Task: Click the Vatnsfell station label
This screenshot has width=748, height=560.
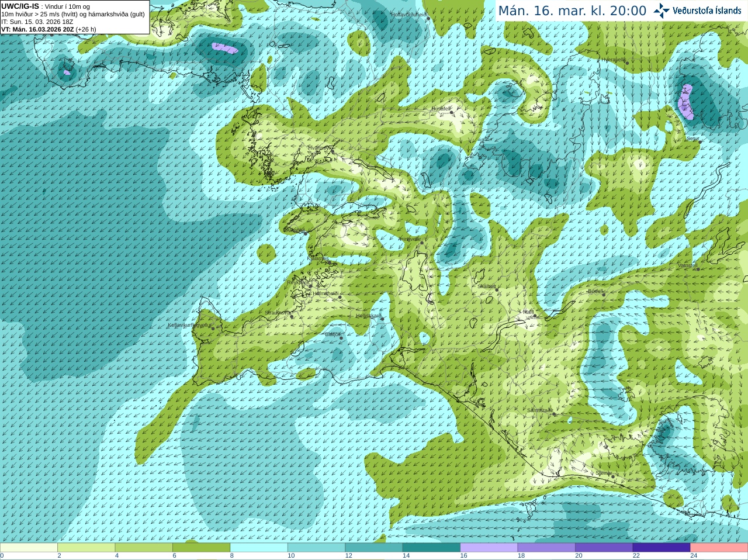Action: pyautogui.click(x=687, y=265)
